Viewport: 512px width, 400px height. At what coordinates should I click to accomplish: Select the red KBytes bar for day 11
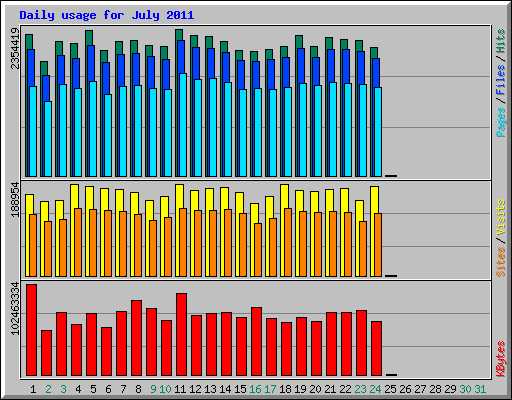click(182, 335)
